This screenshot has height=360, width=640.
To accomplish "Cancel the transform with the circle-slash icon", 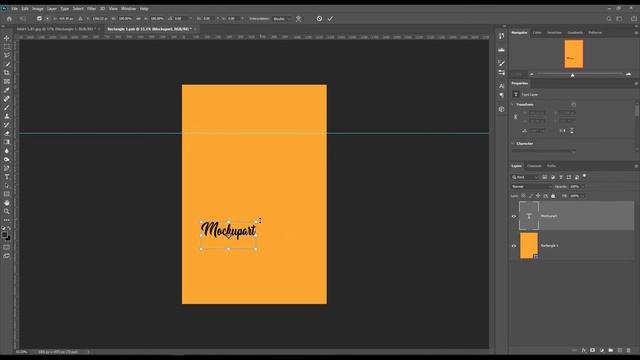I will [319, 18].
